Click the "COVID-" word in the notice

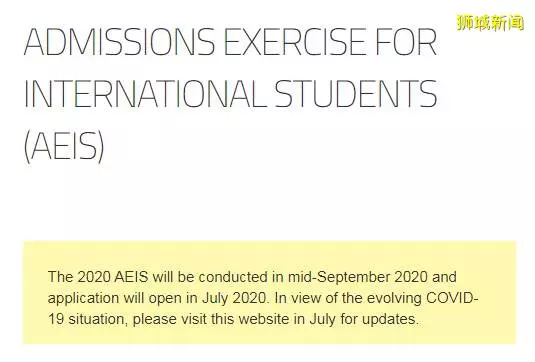452,298
